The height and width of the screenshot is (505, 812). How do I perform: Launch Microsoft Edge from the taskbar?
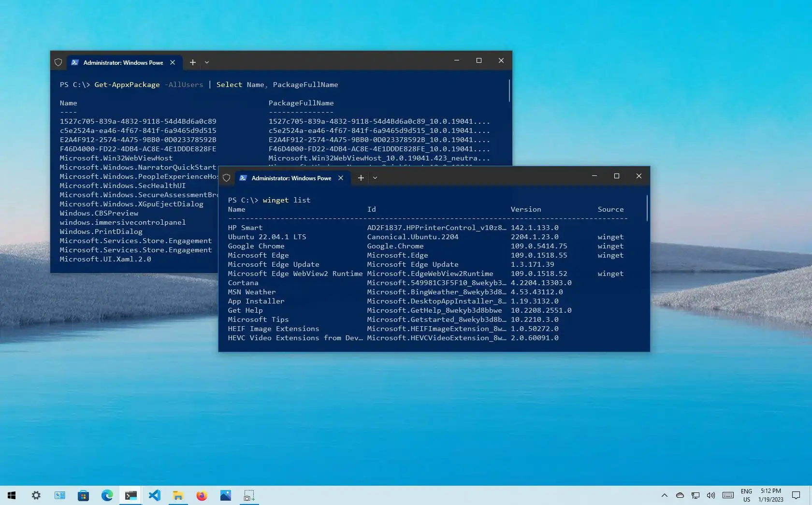pyautogui.click(x=107, y=495)
